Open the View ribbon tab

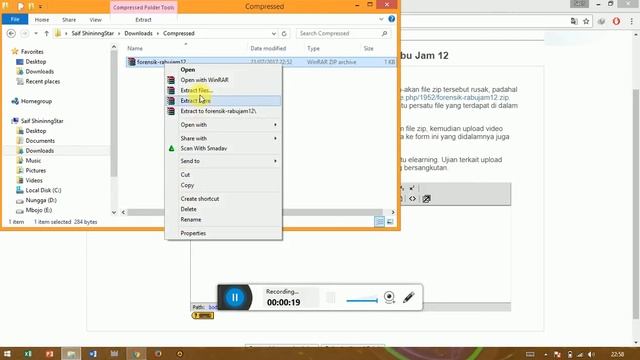pyautogui.click(x=96, y=20)
